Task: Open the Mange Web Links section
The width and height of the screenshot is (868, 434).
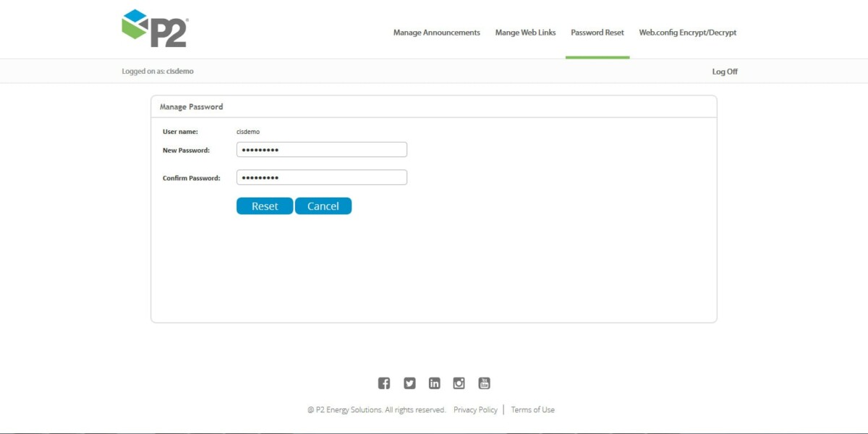Action: click(x=525, y=33)
